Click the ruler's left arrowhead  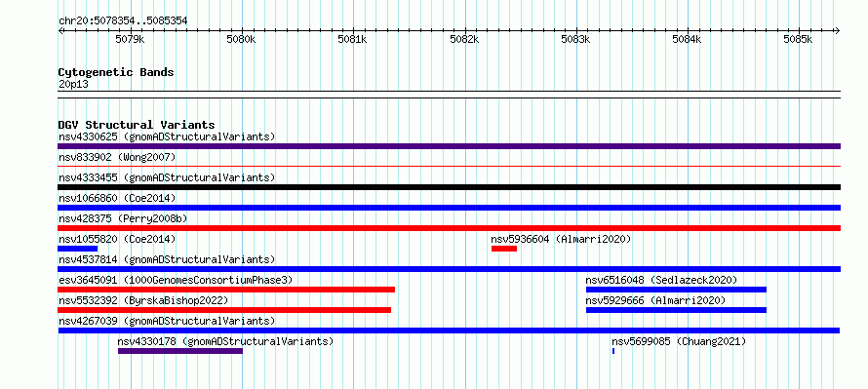(60, 30)
